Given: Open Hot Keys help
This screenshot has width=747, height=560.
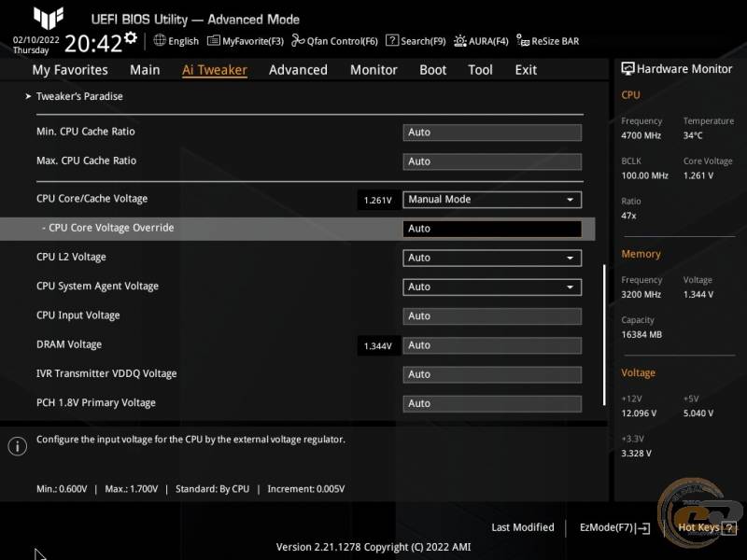Looking at the screenshot, I should tap(707, 527).
